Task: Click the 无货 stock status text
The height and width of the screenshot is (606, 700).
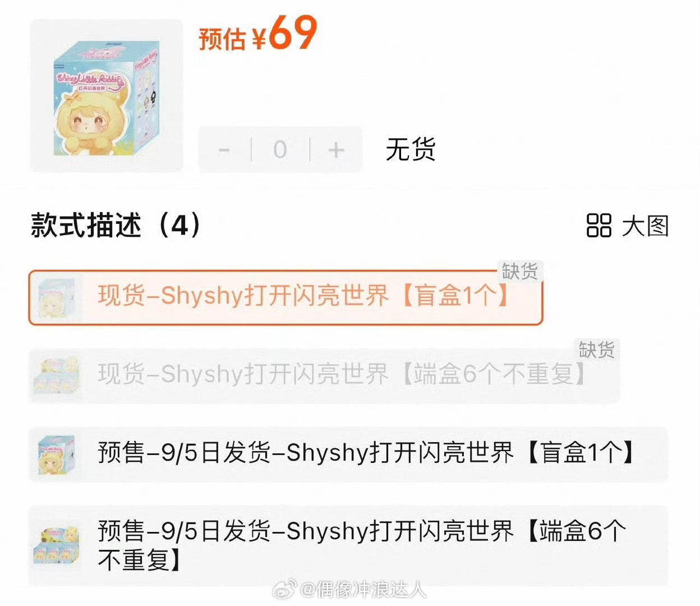Action: (411, 150)
